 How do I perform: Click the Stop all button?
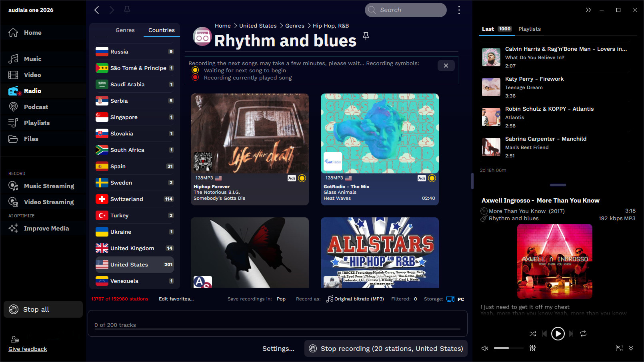(43, 309)
